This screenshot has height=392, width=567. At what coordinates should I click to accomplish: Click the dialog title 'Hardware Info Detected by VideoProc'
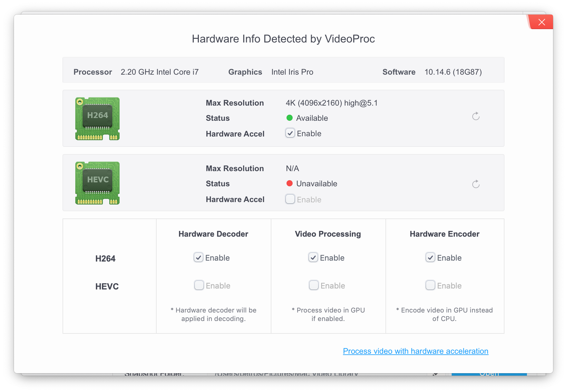point(283,39)
